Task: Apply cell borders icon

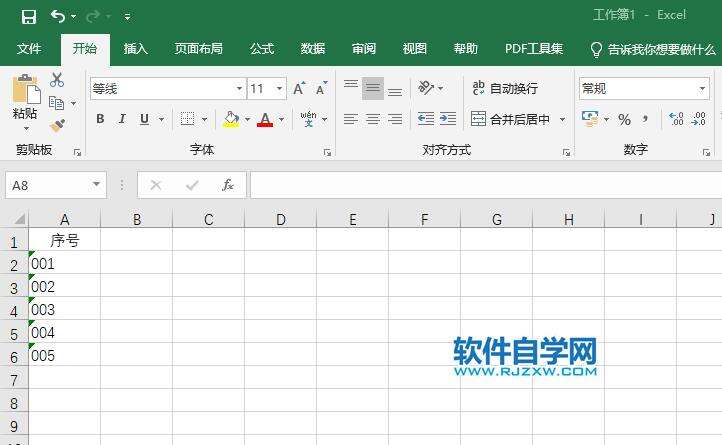Action: [187, 119]
